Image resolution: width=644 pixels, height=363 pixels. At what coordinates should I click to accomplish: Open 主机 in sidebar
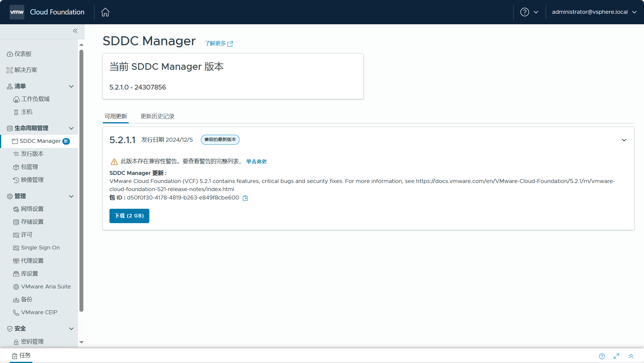tap(23, 112)
